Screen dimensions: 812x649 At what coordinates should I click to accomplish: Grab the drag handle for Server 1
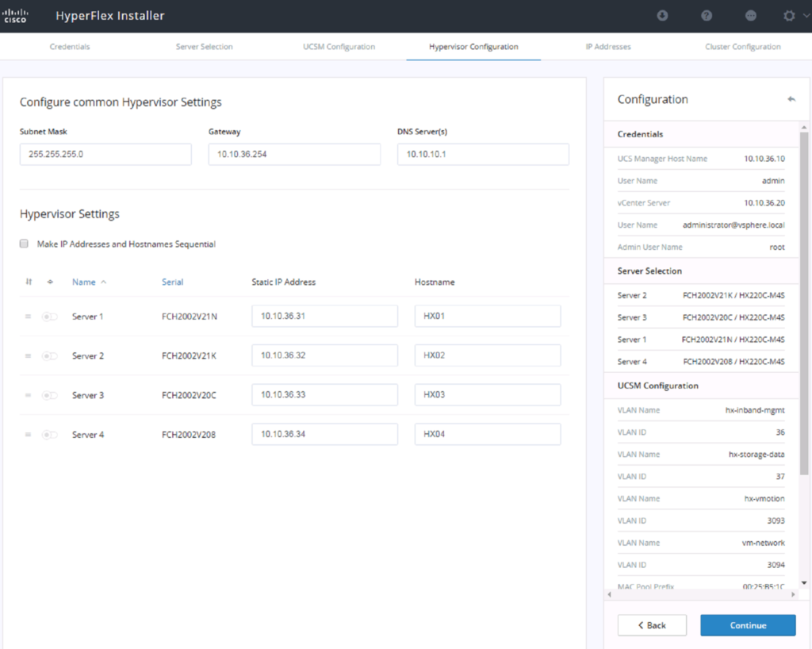pyautogui.click(x=28, y=316)
